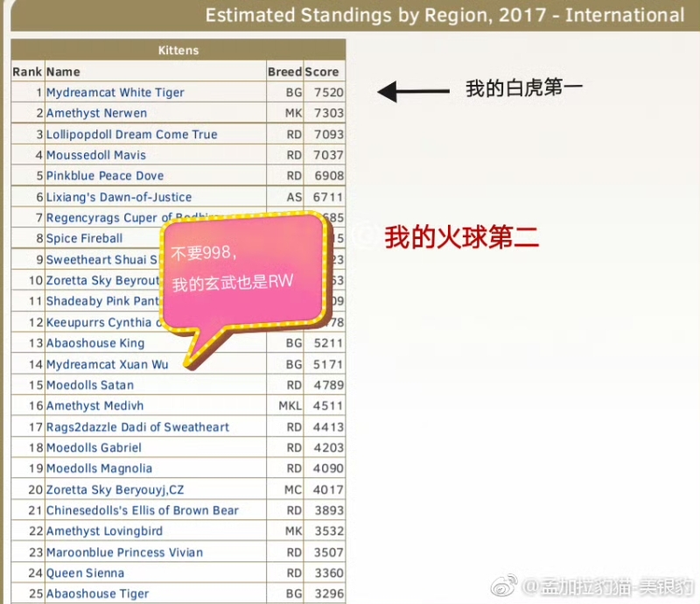Click Lixiang's Dawn-of-Justice link
The image size is (700, 604).
[118, 198]
